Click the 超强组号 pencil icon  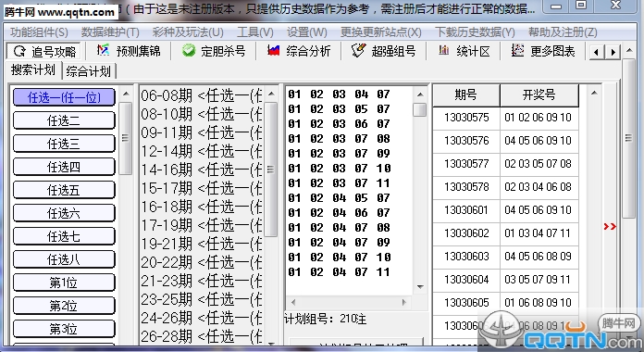(x=359, y=51)
